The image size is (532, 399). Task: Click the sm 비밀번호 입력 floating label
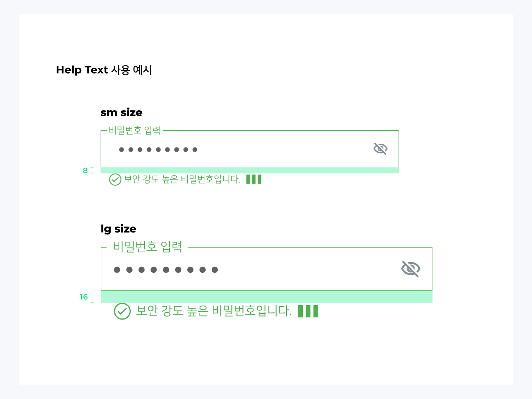[135, 130]
